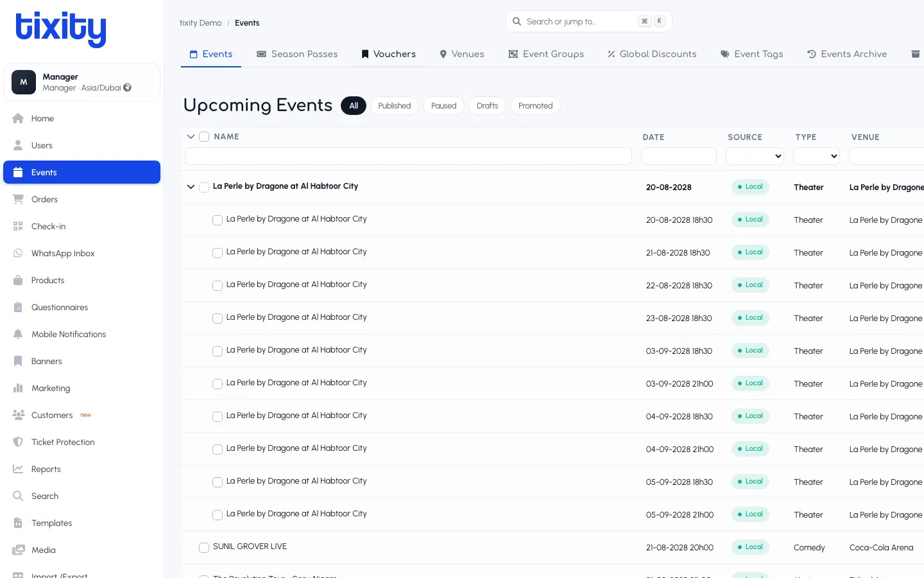Click the Users person icon
This screenshot has height=578, width=924.
click(18, 145)
